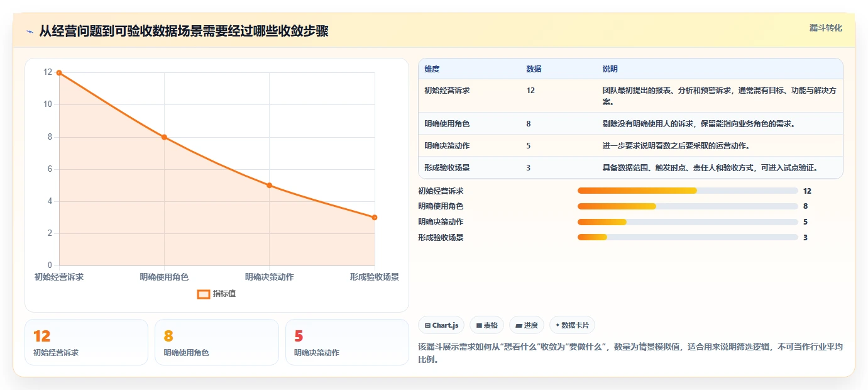Open the stat card showing 12 初始经营诉求
Image resolution: width=868 pixels, height=390 pixels.
pos(86,342)
